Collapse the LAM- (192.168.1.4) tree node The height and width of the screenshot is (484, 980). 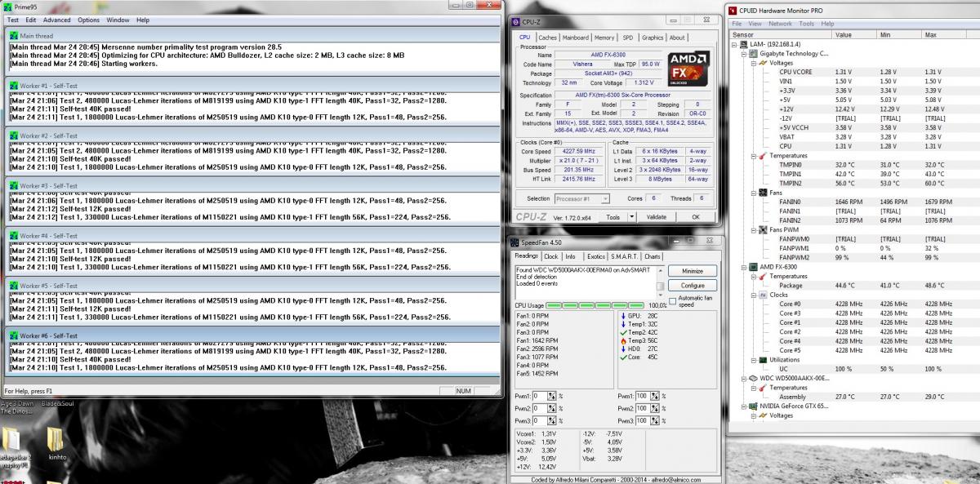tap(735, 44)
